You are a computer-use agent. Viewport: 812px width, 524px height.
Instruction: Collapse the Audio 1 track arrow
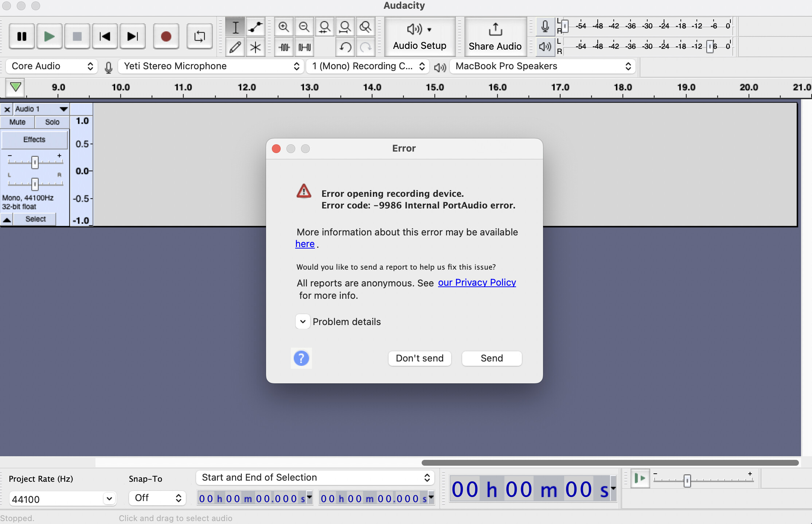click(7, 219)
